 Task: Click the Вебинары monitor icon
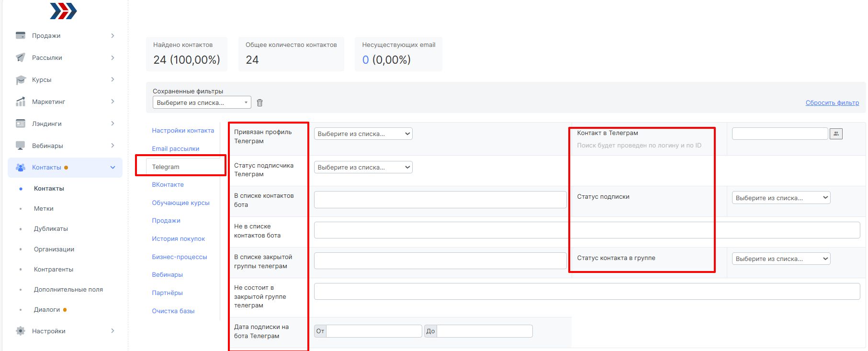point(21,146)
